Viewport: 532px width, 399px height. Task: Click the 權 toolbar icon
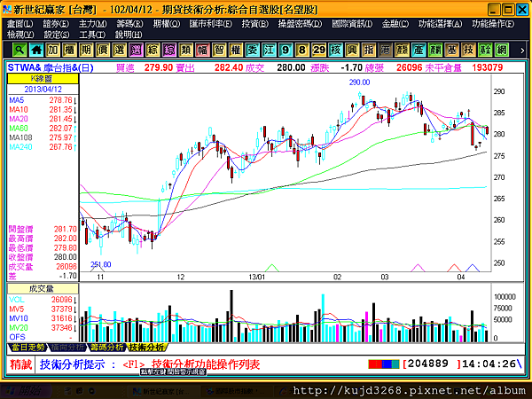(236, 51)
